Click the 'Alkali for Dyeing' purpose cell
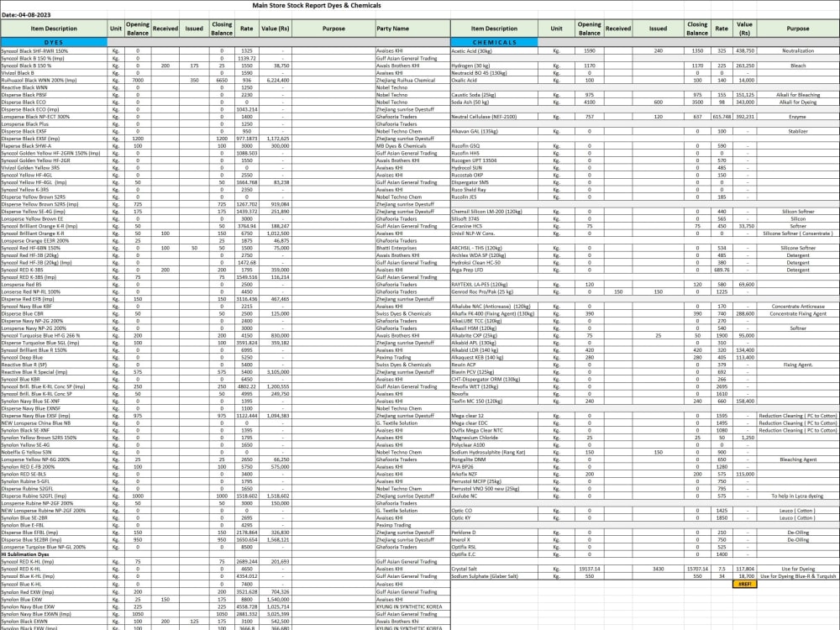Image resolution: width=840 pixels, height=630 pixels. pyautogui.click(x=798, y=102)
